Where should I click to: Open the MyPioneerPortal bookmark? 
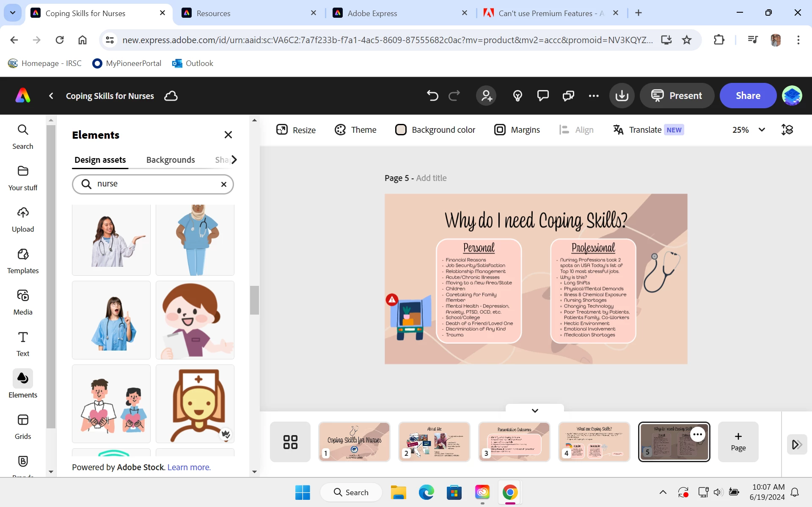pos(127,63)
